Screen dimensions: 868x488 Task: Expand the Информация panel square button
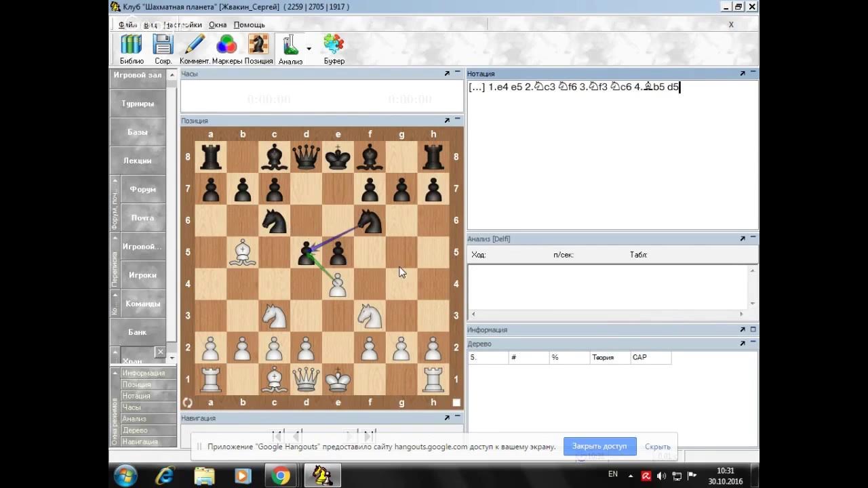(753, 329)
